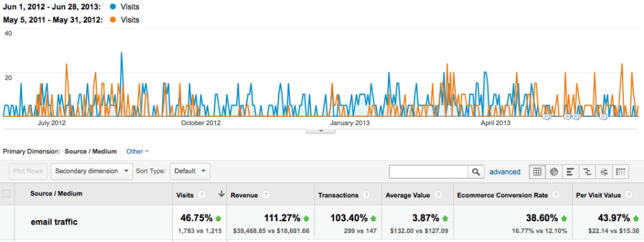Switch to pie chart percentage view

553,172
